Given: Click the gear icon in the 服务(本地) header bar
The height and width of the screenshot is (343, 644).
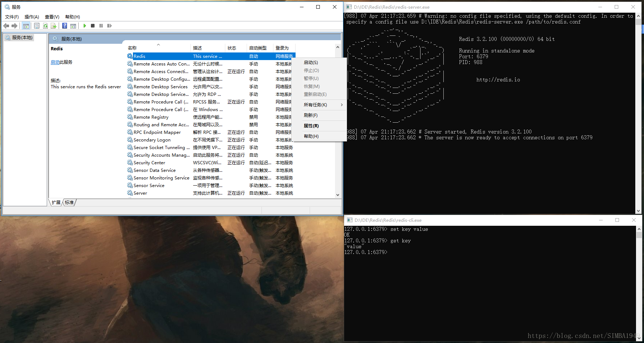Looking at the screenshot, I should click(x=55, y=39).
